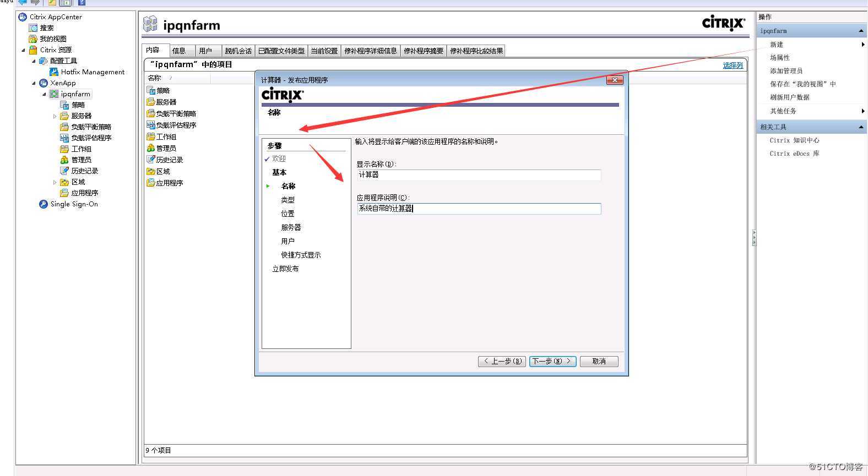Screen dimensions: 868x476
Task: Click the 选择列 link
Action: tap(733, 65)
